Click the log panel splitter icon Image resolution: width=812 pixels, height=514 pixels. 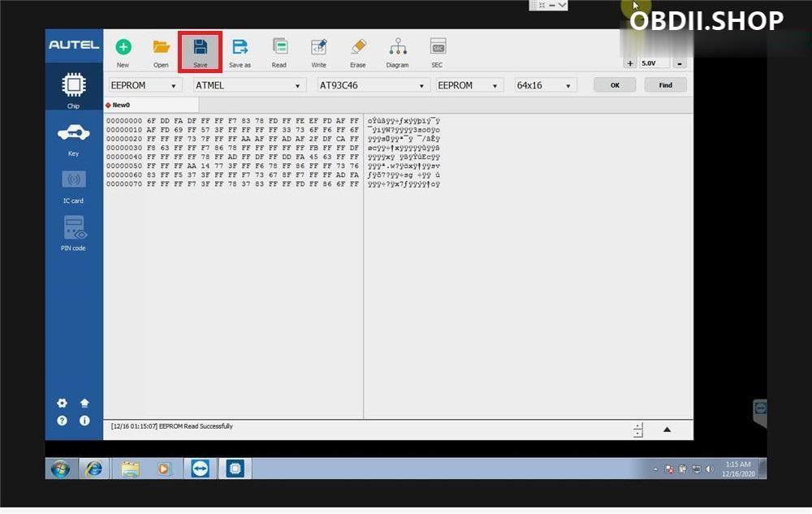(638, 430)
